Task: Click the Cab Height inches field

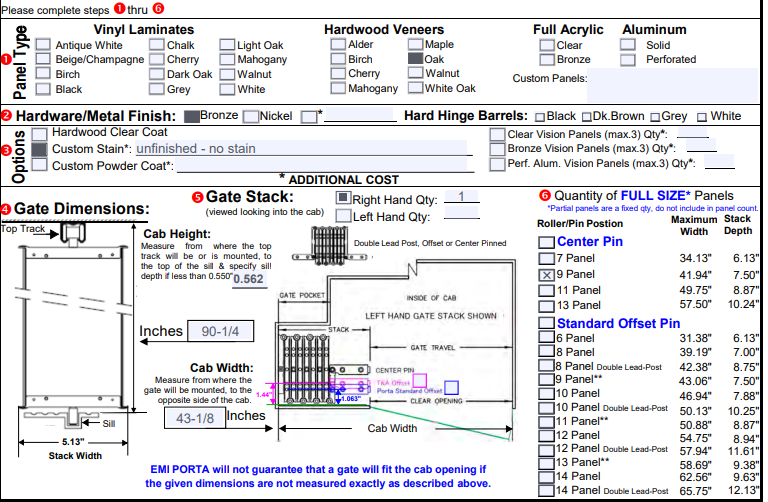Action: pos(221,331)
